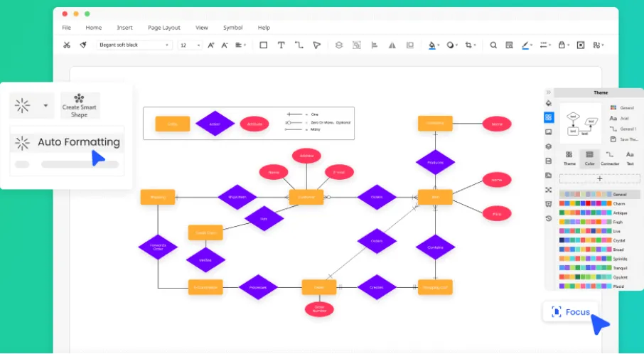Click the Image panel icon in sidebar
Image resolution: width=644 pixels, height=354 pixels.
click(x=549, y=132)
